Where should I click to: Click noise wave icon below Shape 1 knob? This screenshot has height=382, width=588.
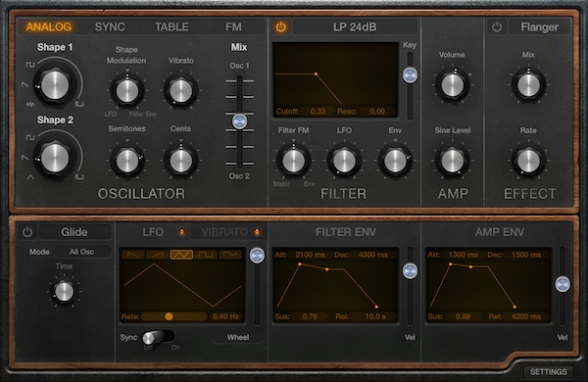[x=30, y=104]
